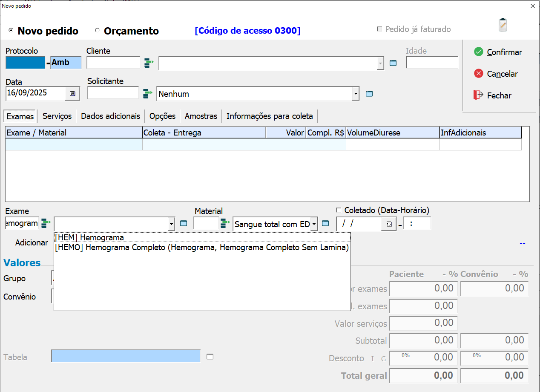
Task: Click the Protocolo number field
Action: [25, 63]
